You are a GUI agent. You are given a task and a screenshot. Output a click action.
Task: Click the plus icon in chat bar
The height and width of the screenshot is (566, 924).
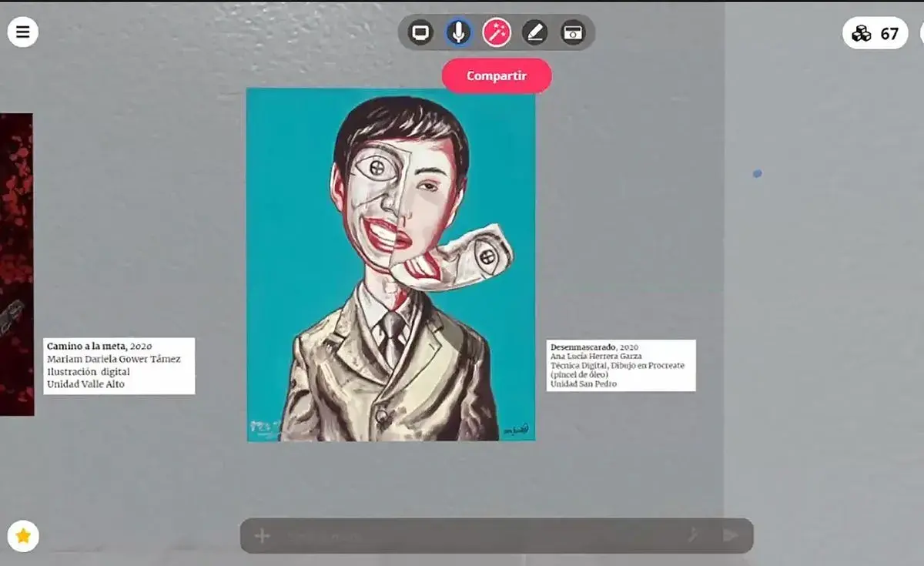262,536
